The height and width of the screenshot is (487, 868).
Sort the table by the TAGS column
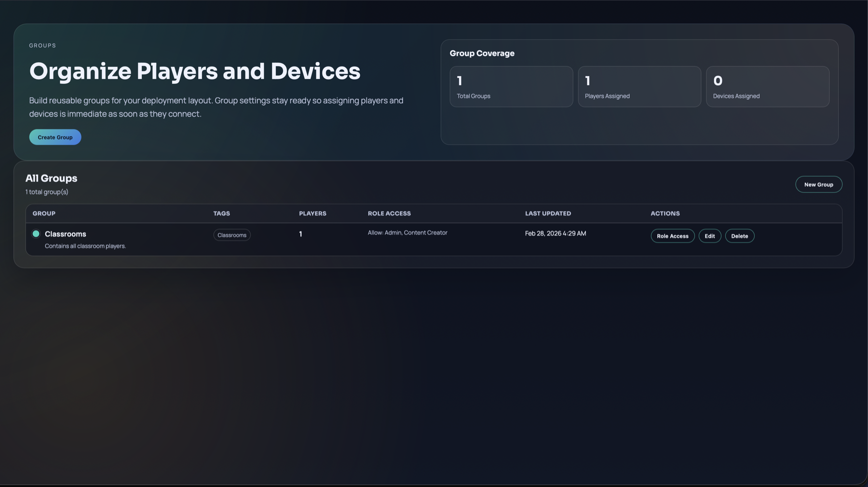221,213
